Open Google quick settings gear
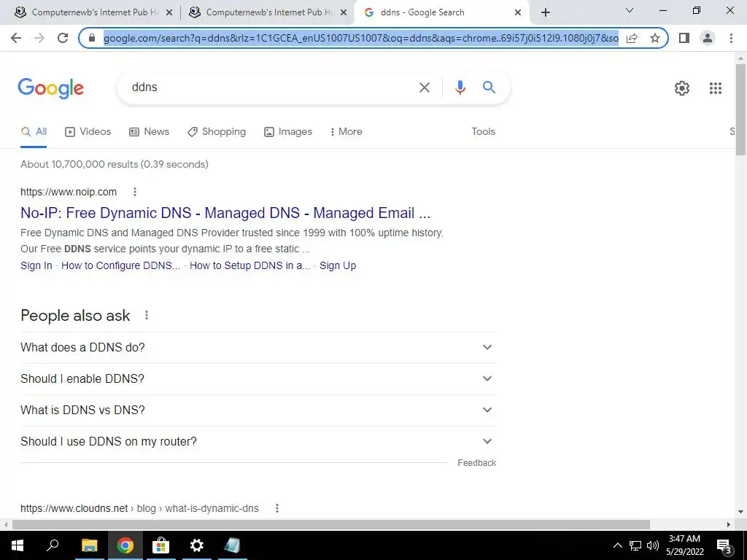 click(682, 88)
